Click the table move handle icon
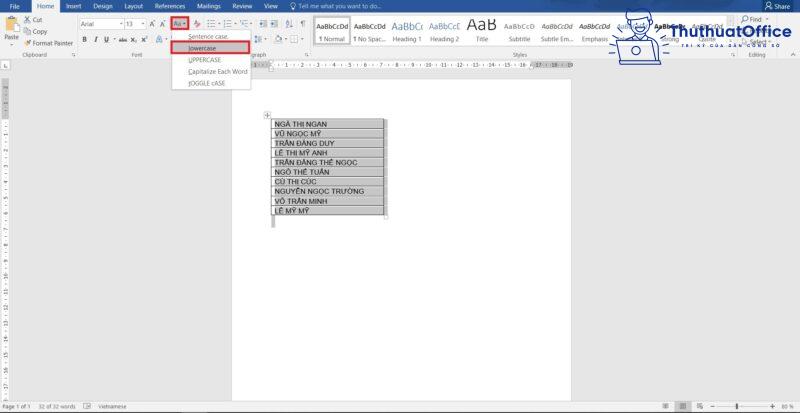 267,115
